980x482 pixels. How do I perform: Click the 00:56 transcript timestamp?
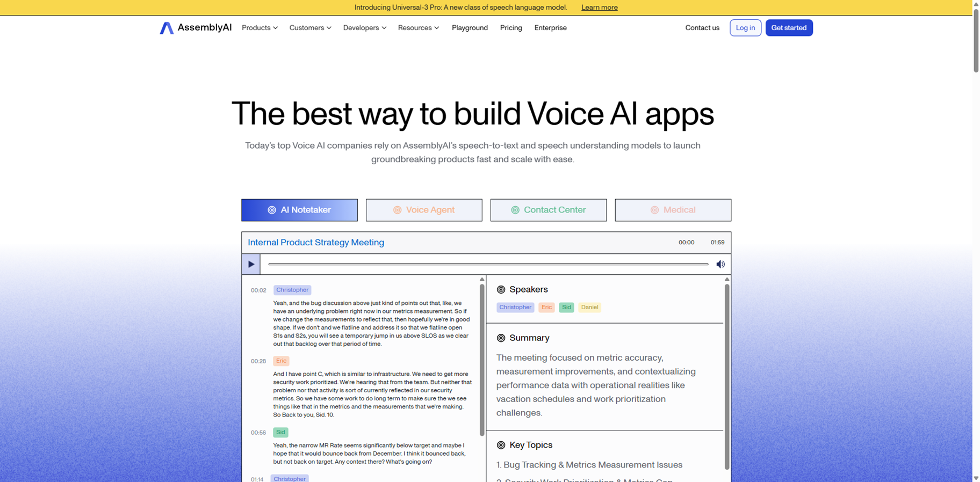pos(258,433)
